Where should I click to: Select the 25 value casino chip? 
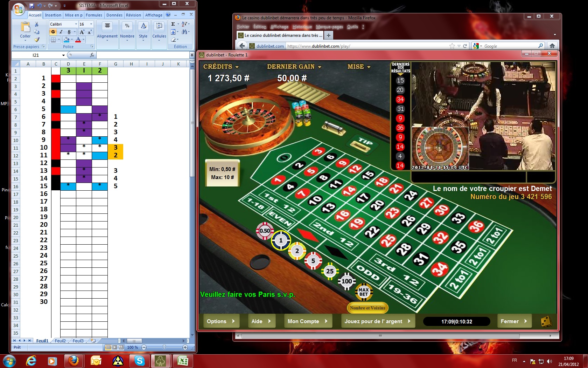click(330, 271)
